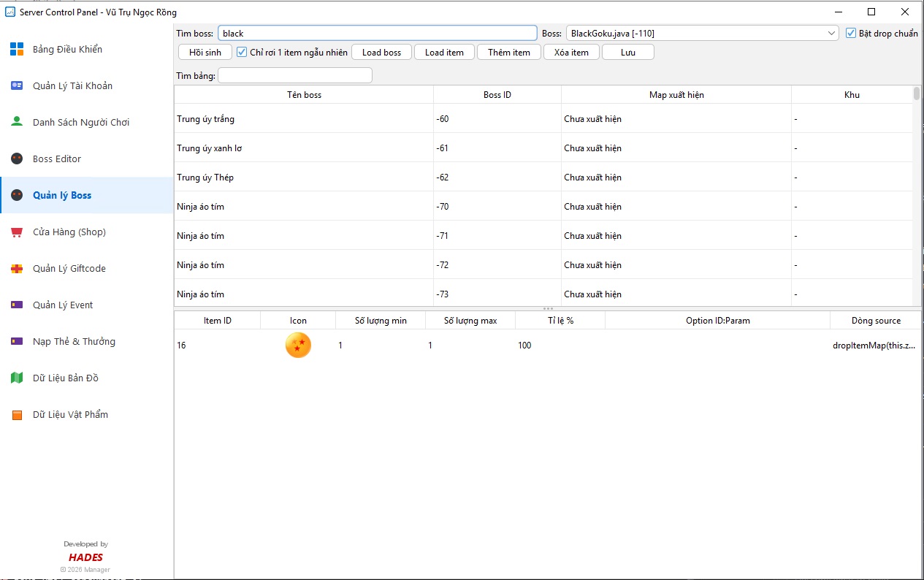Select the Trung úy xanh lơ row
This screenshot has width=924, height=580.
pyautogui.click(x=543, y=148)
